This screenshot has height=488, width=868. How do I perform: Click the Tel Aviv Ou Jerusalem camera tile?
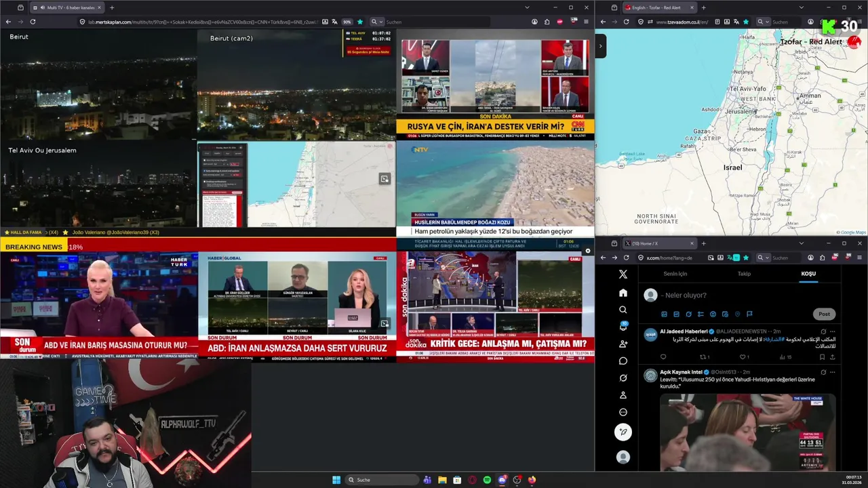98,184
